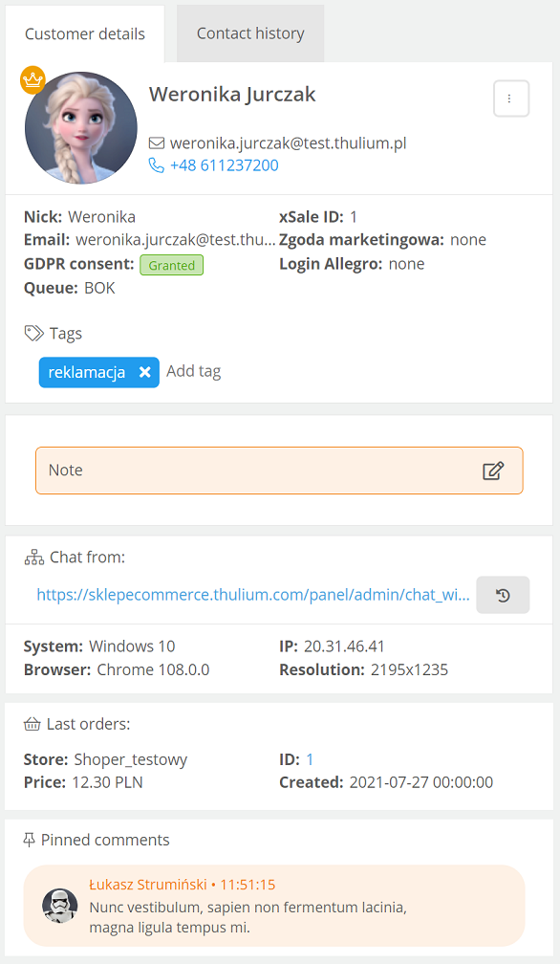Screen dimensions: 560x964
Task: Click the Browser value Chrome 108.0.0
Action: pos(153,670)
